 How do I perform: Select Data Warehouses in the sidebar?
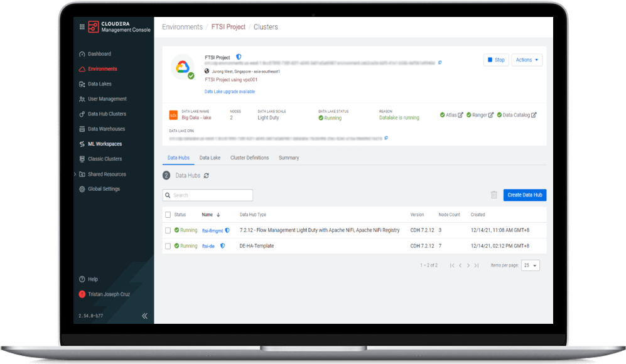click(x=107, y=129)
